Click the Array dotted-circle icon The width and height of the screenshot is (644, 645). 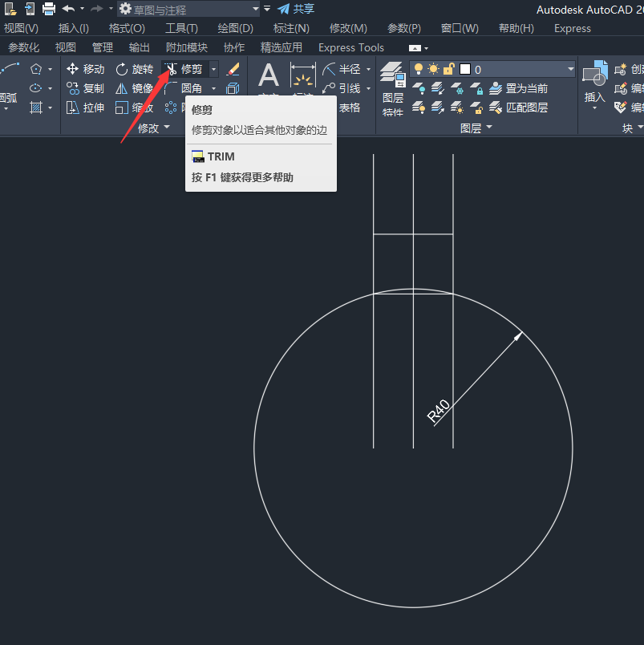[x=171, y=107]
